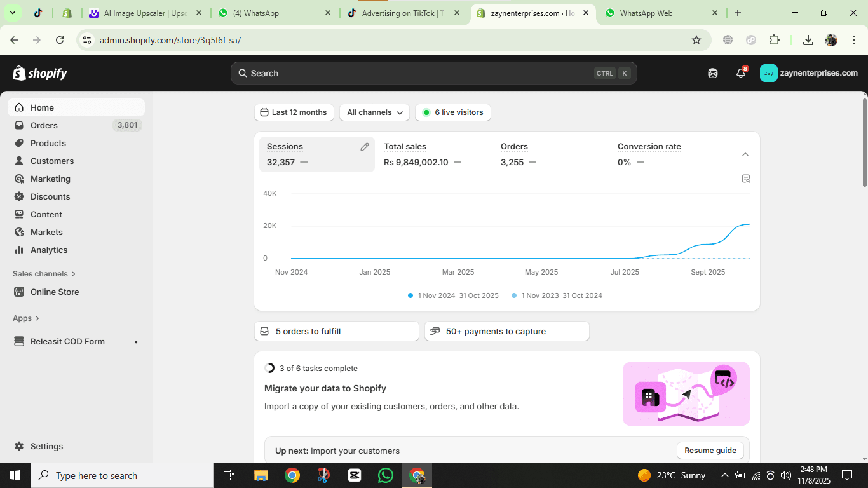The width and height of the screenshot is (868, 488).
Task: Click the Resume guide button
Action: pyautogui.click(x=710, y=450)
